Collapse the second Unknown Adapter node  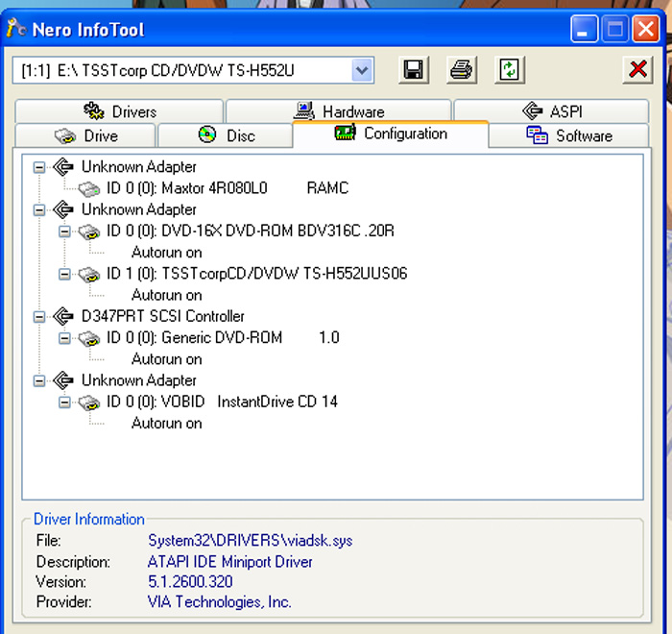(x=39, y=209)
